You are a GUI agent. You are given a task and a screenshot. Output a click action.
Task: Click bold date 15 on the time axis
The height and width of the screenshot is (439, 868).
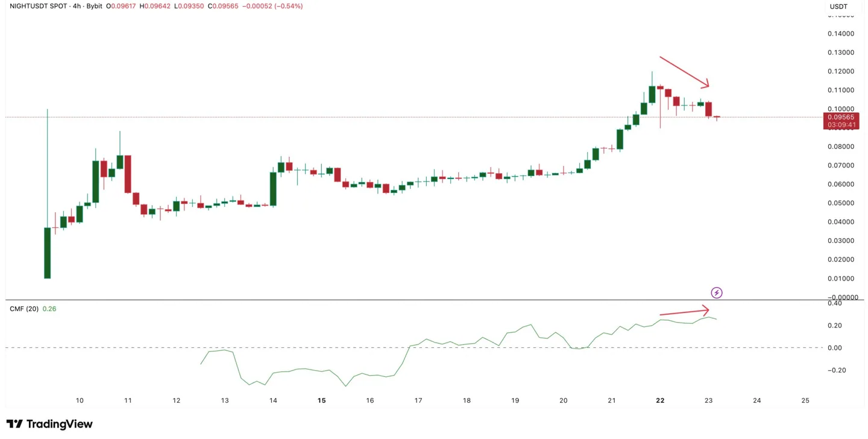coord(322,400)
